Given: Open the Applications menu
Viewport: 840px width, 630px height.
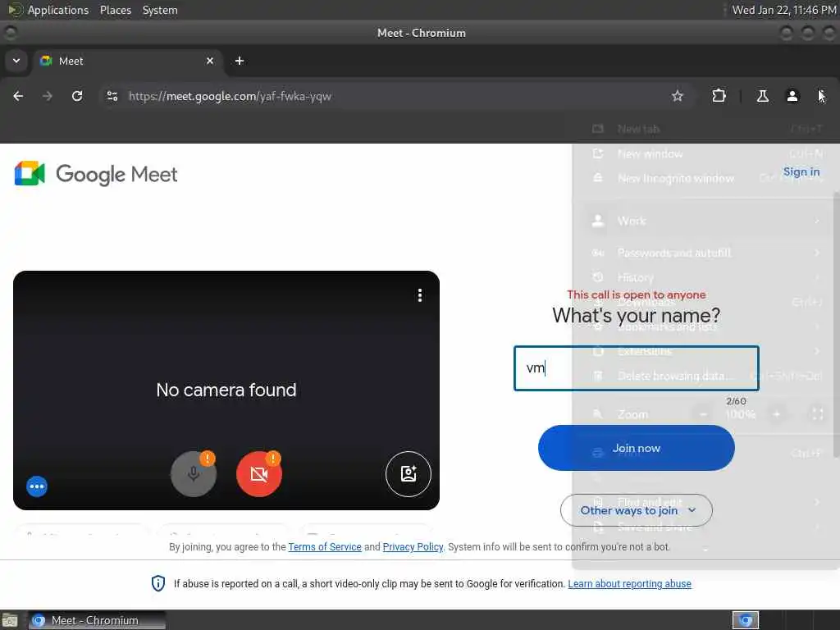Looking at the screenshot, I should coord(58,10).
